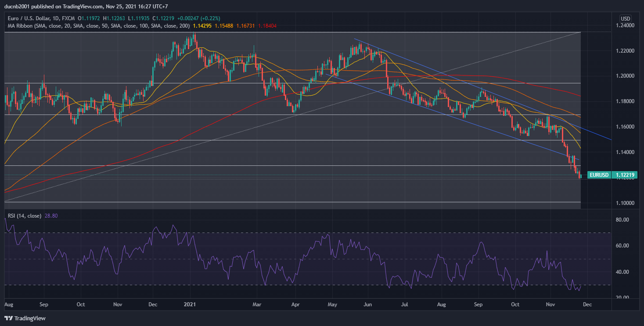Viewport: 644px width, 326px height.
Task: Click the Mar label on time axis
Action: (x=258, y=304)
